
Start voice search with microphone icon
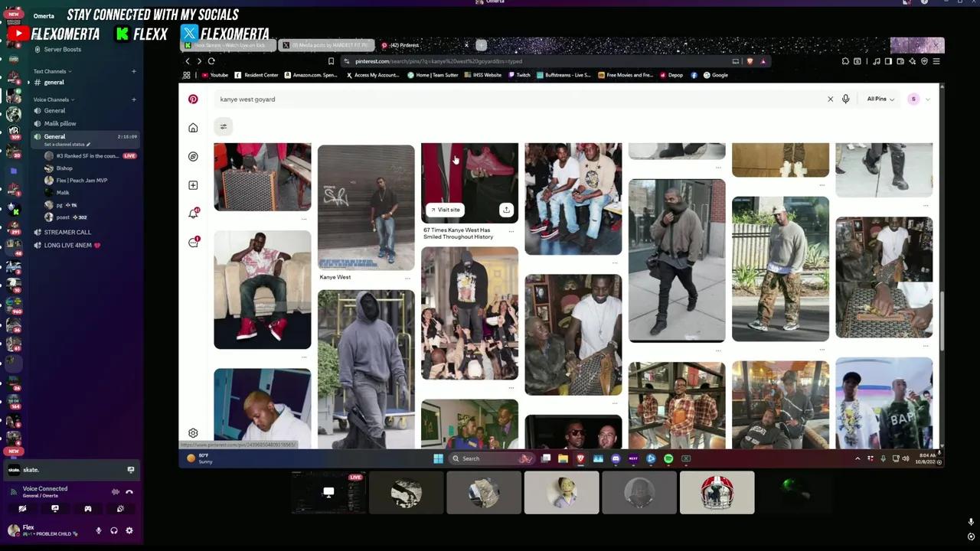pos(845,99)
